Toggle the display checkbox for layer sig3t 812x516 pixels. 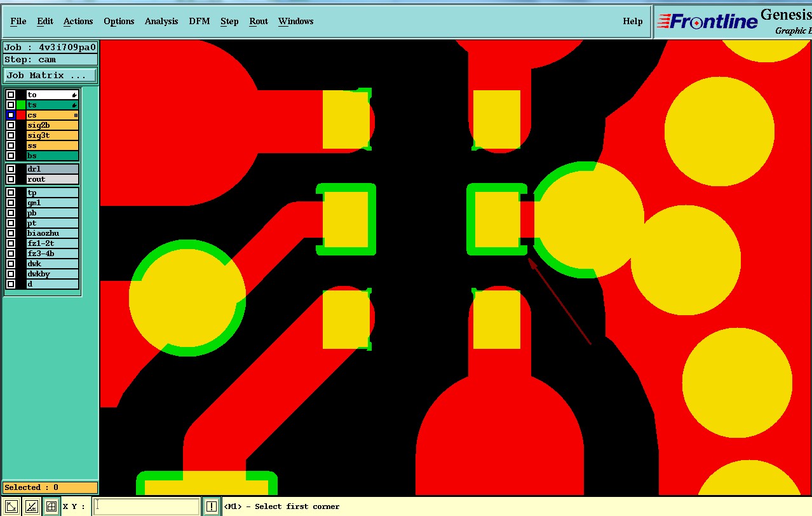tap(11, 135)
